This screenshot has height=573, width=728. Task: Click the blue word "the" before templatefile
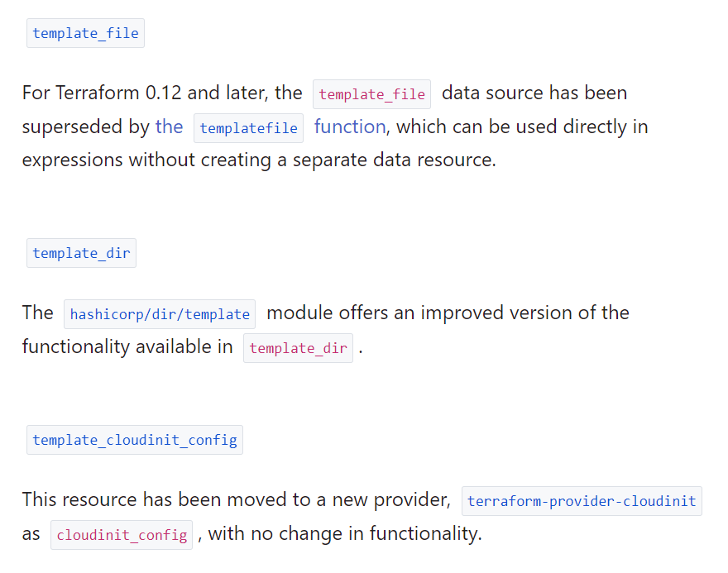tap(169, 127)
